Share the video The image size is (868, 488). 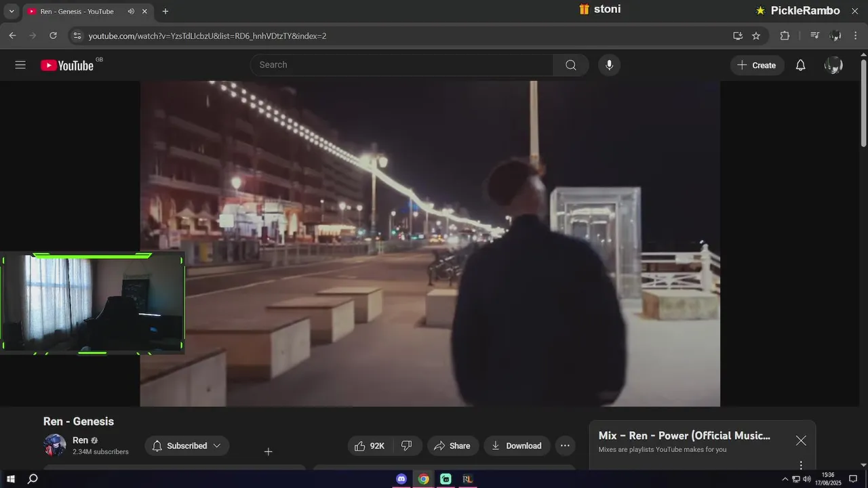452,445
